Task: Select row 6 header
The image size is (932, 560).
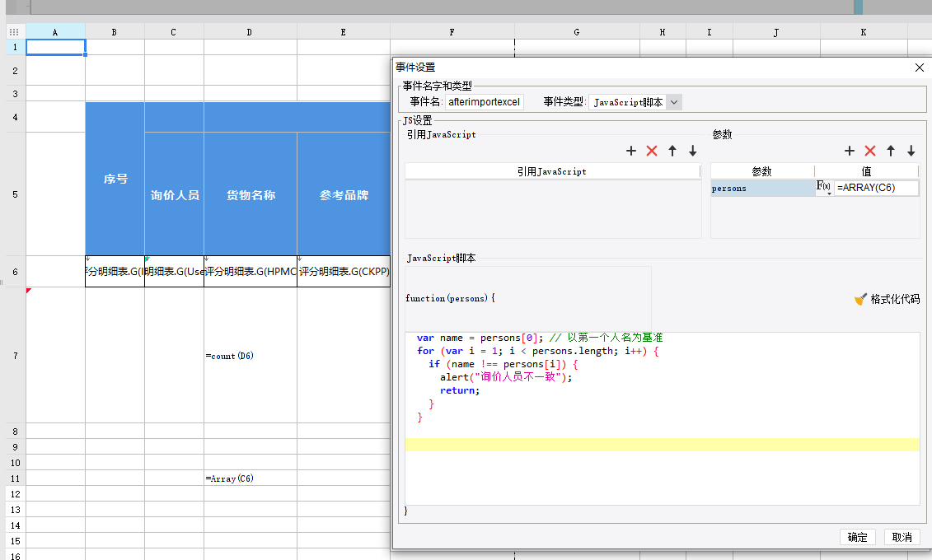Action: coord(16,272)
